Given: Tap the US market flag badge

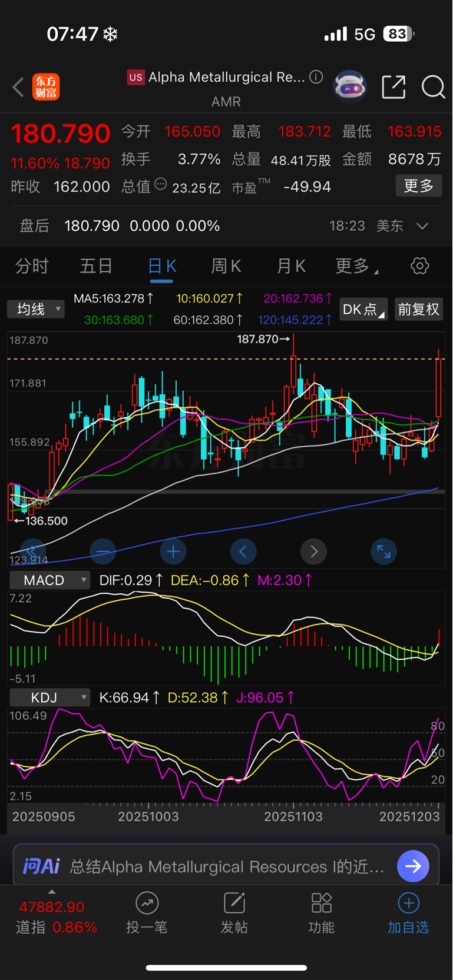Looking at the screenshot, I should [x=136, y=77].
